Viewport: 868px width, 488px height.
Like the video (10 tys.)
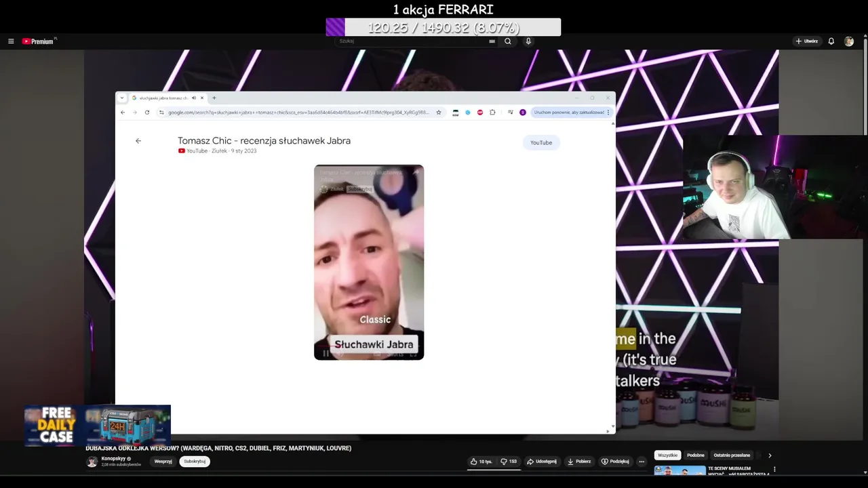click(x=481, y=462)
